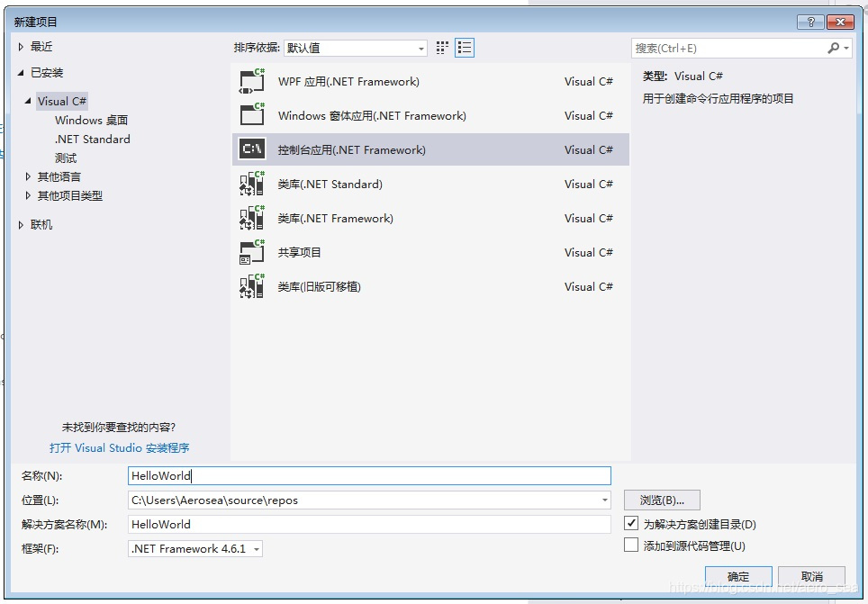Click the console application C:\ icon

point(252,149)
